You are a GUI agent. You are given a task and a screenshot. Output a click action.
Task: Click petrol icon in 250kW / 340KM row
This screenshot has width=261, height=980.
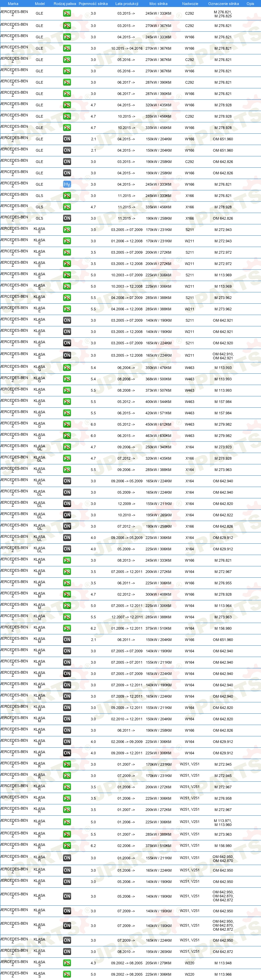coord(67,447)
